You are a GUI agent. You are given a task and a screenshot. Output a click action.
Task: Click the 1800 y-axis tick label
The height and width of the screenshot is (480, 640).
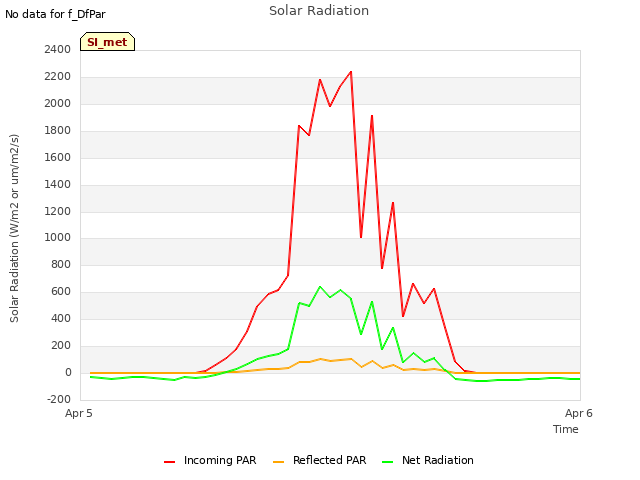tap(58, 130)
